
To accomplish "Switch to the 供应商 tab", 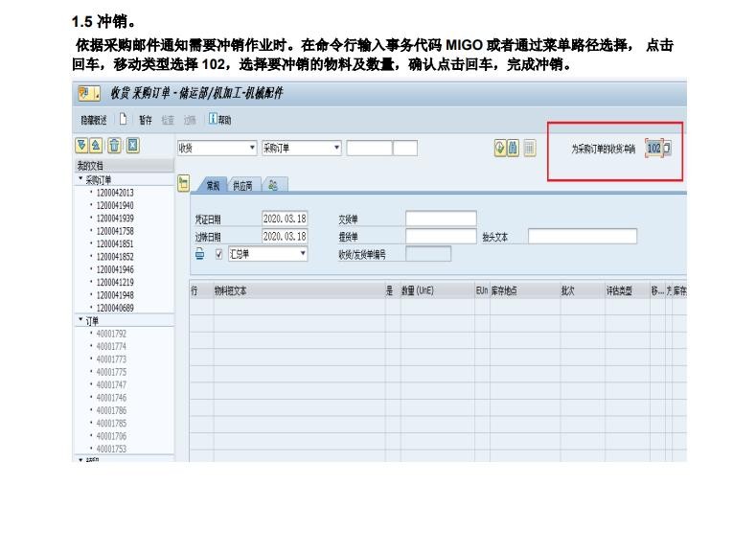I will coord(243,186).
